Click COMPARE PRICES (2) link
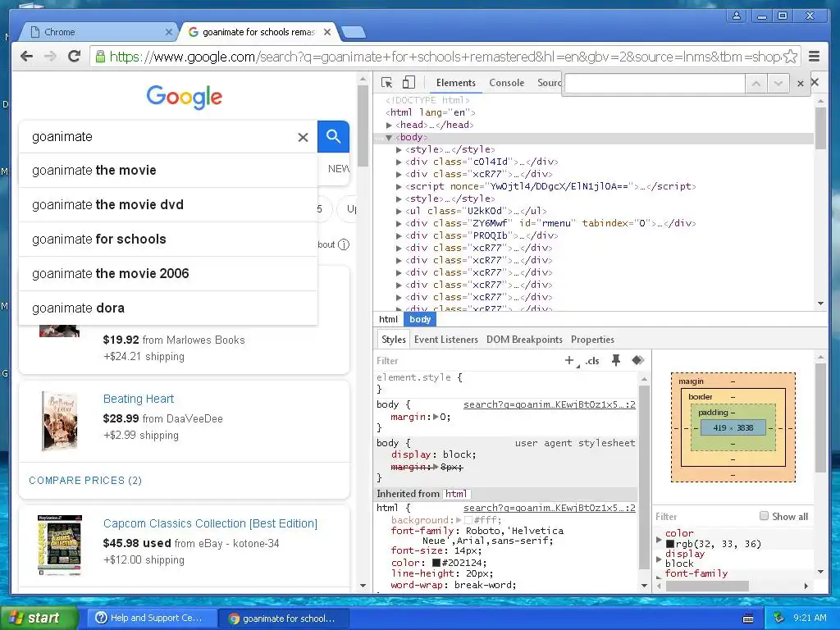The width and height of the screenshot is (840, 630). tap(85, 481)
